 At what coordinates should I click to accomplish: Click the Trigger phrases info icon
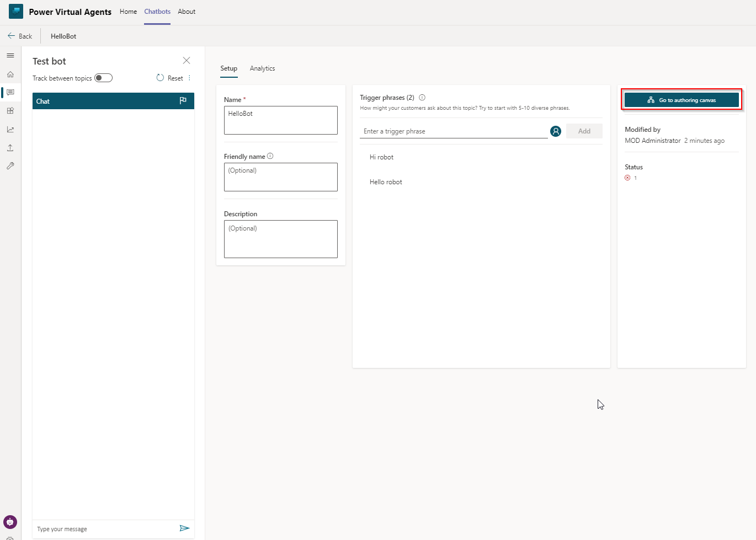tap(422, 98)
